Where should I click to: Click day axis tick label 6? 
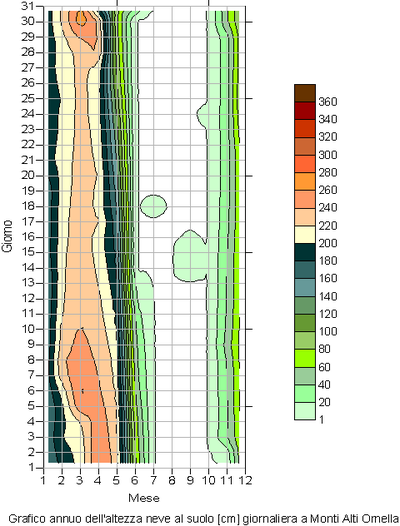[32, 390]
